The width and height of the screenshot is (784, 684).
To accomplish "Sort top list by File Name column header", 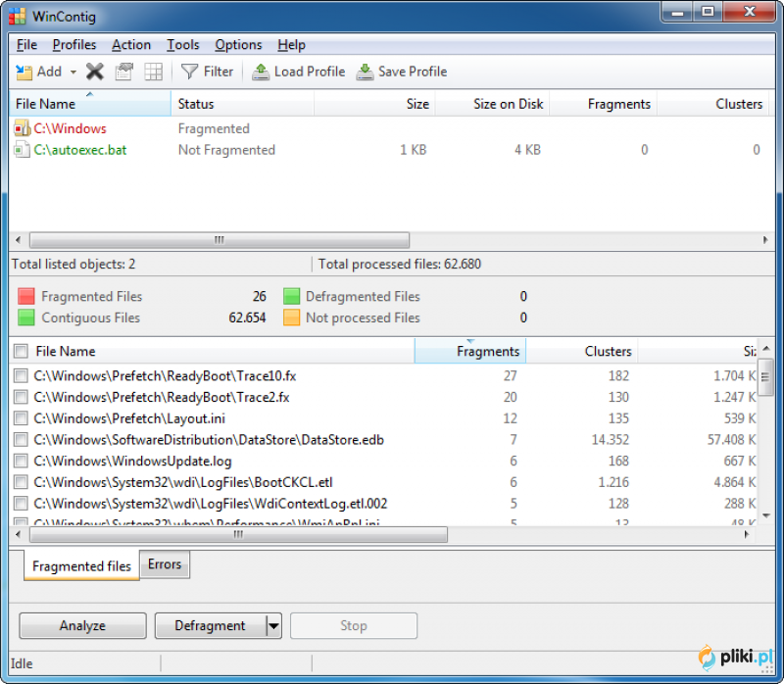I will (x=90, y=104).
